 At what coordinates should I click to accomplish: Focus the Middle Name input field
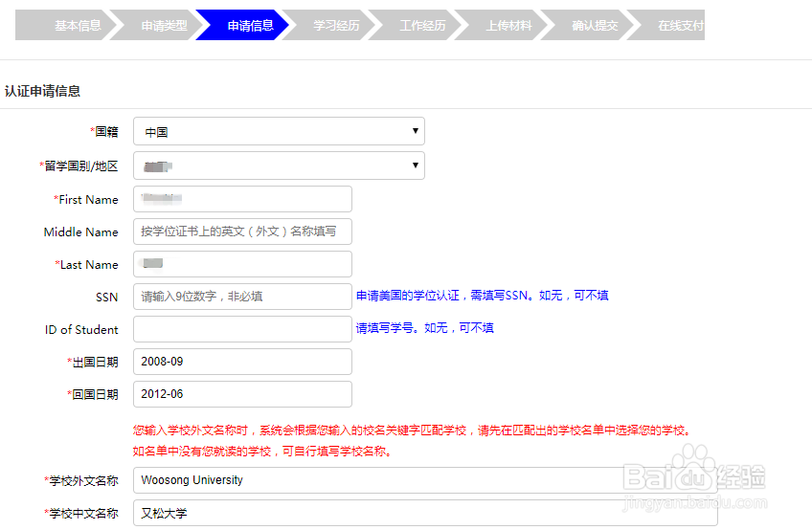pyautogui.click(x=242, y=232)
